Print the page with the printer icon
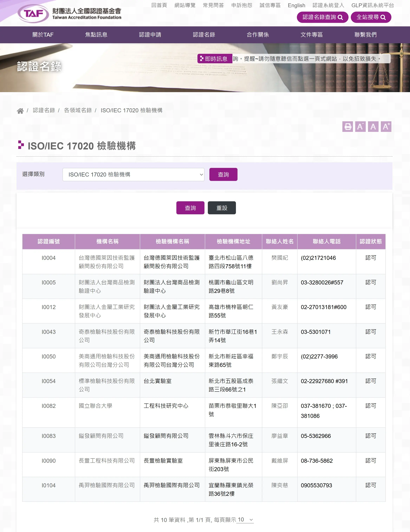Image resolution: width=410 pixels, height=532 pixels. 347,127
